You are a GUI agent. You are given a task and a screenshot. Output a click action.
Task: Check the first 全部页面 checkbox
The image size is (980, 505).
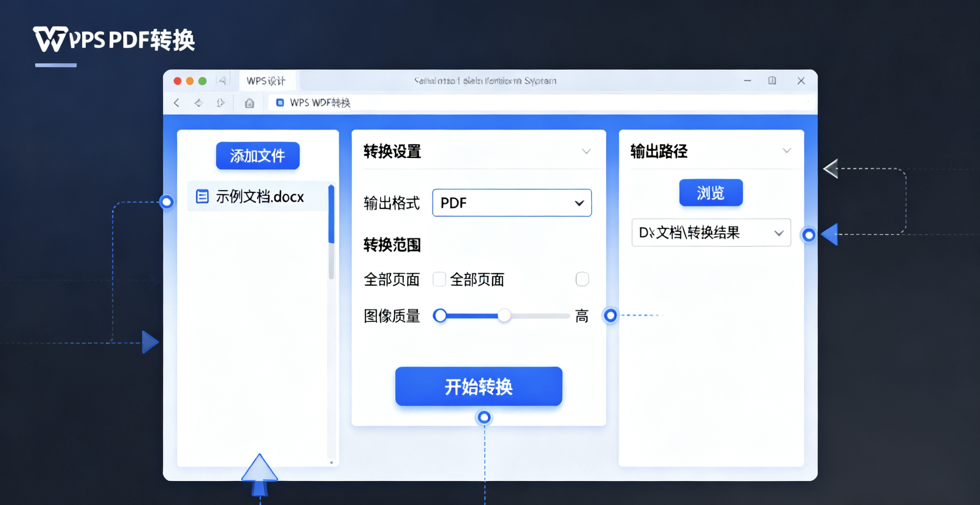pyautogui.click(x=440, y=279)
